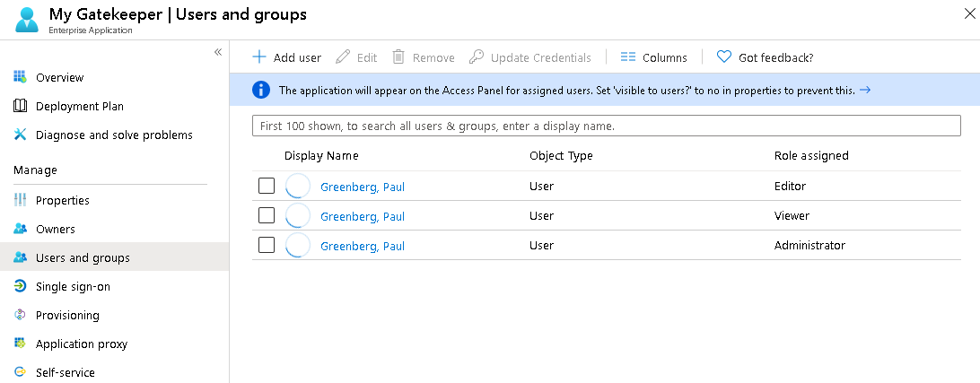Click the Provisioning icon in sidebar
Viewport: 980px width, 383px height.
coord(20,315)
